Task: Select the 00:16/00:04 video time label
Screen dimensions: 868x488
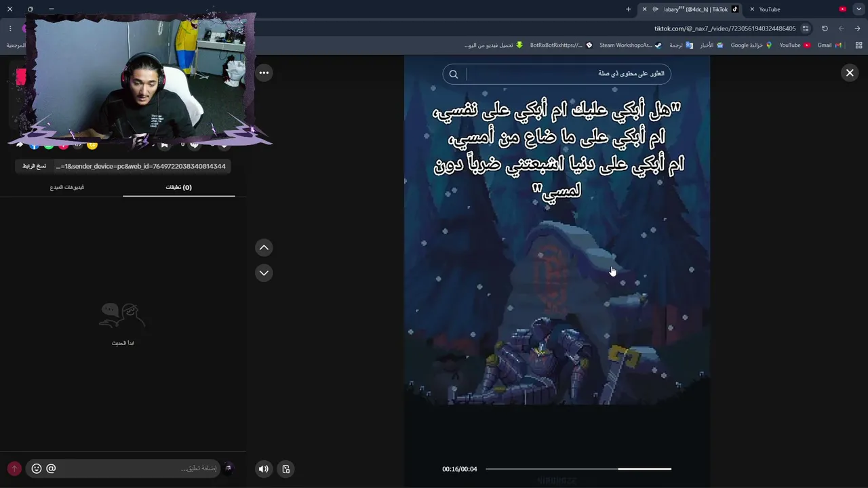Action: tap(460, 469)
